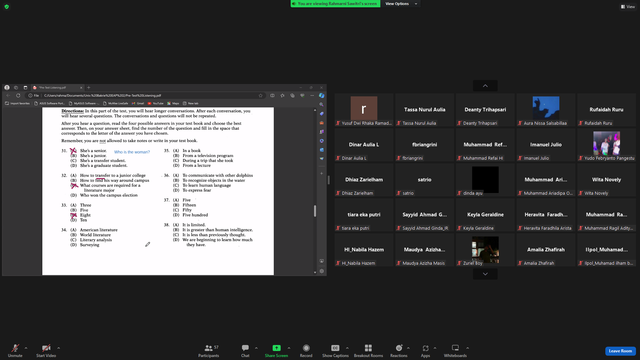The width and height of the screenshot is (640, 360).
Task: Select Yusuf Dwi Rhaka tile with letter r
Action: pyautogui.click(x=364, y=110)
